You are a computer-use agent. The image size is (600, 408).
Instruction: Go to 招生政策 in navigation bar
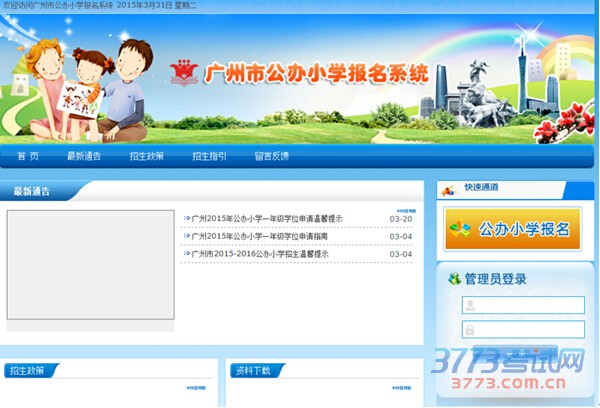(x=146, y=156)
